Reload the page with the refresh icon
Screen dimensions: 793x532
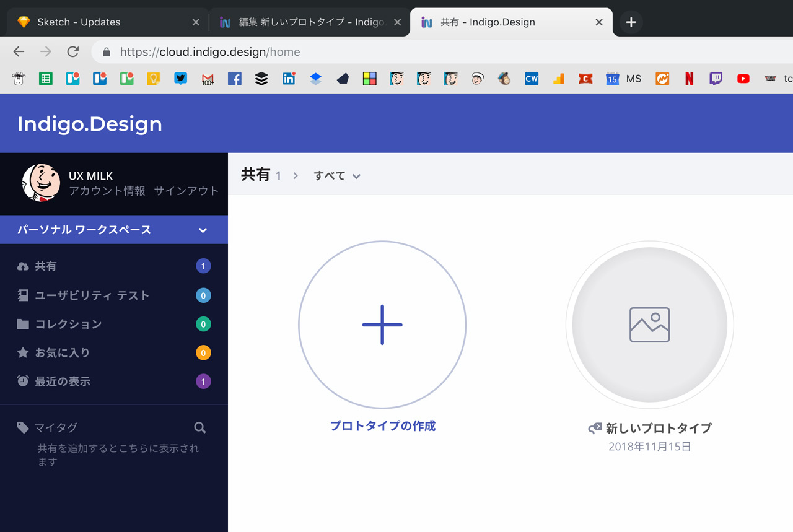point(73,52)
